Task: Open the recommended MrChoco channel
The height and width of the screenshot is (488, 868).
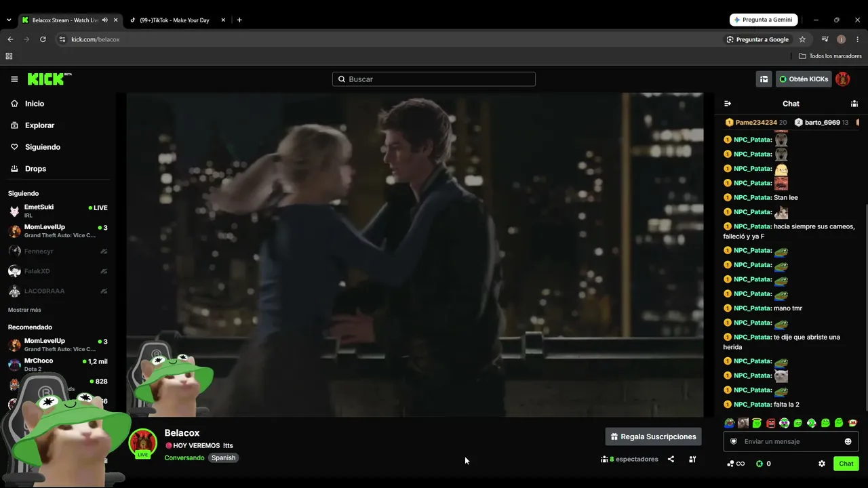Action: 58,365
